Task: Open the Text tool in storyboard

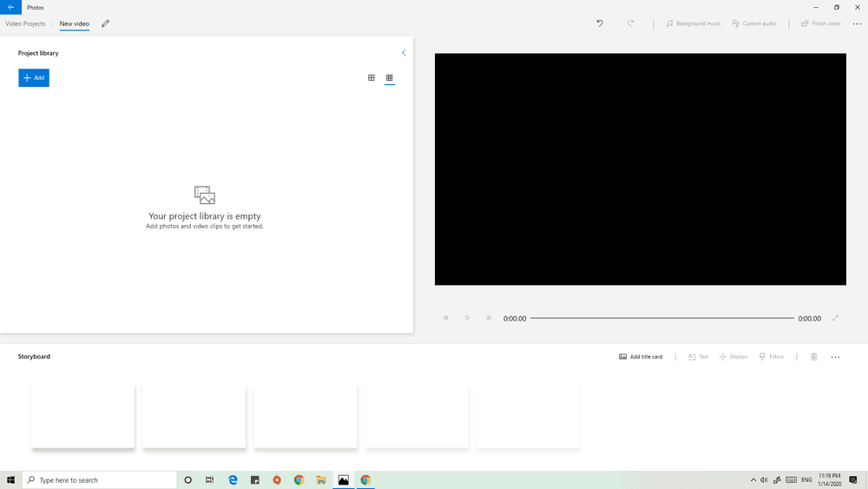Action: (x=698, y=357)
